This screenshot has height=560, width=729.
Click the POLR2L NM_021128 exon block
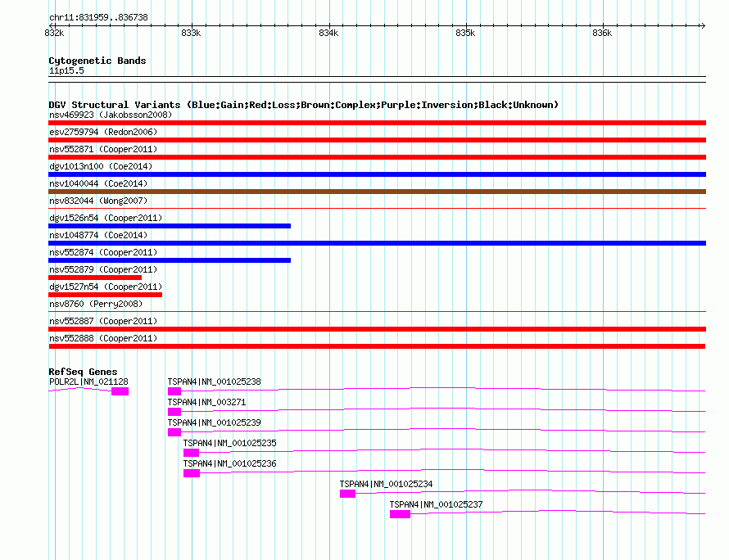[120, 391]
